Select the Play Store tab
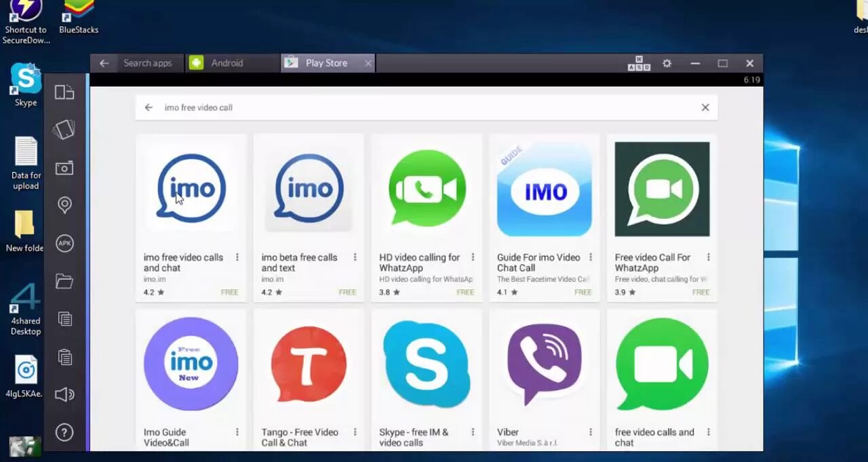The width and height of the screenshot is (868, 462). 326,63
